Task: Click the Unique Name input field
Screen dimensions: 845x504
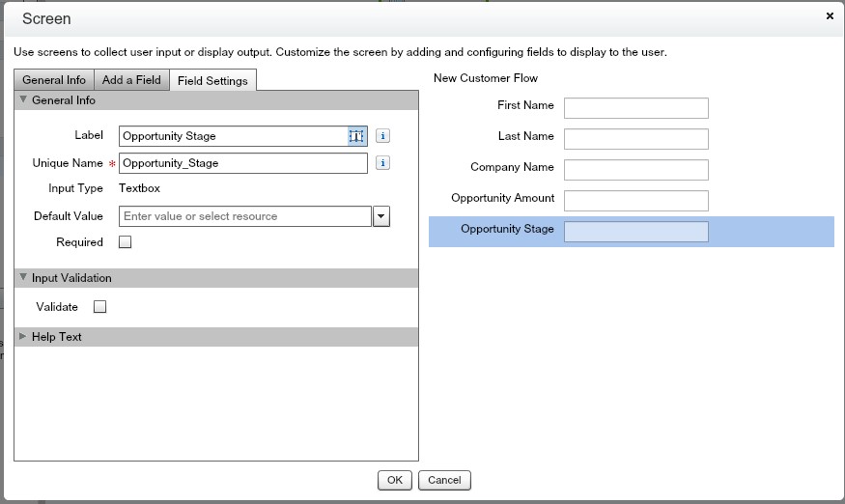Action: point(242,163)
